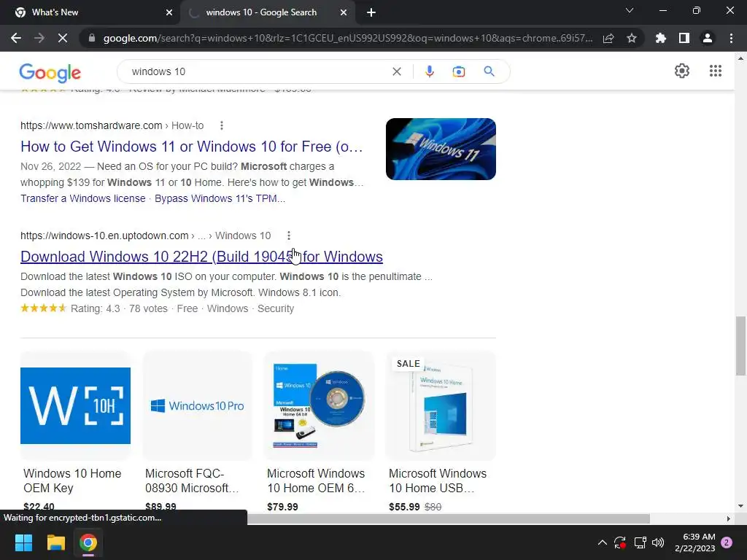Click in the windows 10 search field
This screenshot has height=560, width=747.
pos(258,71)
